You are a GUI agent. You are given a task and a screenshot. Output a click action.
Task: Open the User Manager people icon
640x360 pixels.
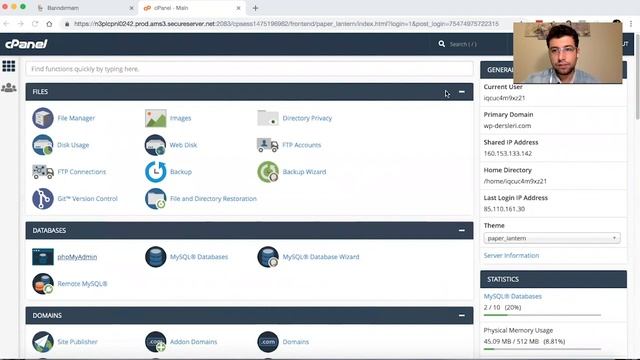(9, 87)
